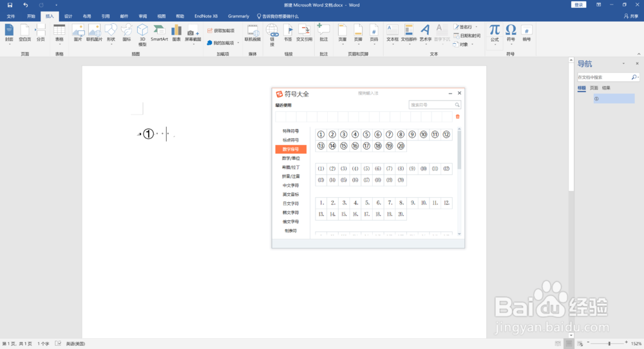Insert date and time (日期和时间)
This screenshot has height=349, width=644.
tap(468, 35)
